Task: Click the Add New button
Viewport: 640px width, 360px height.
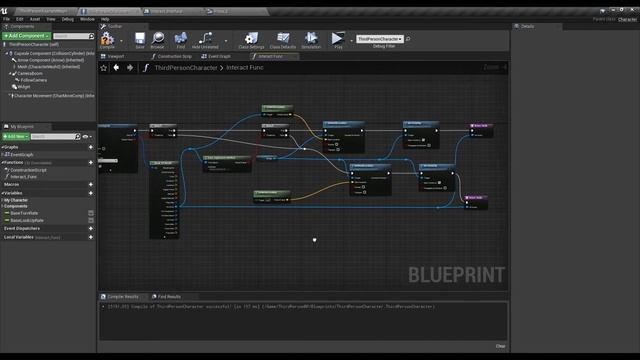Action: (x=16, y=136)
